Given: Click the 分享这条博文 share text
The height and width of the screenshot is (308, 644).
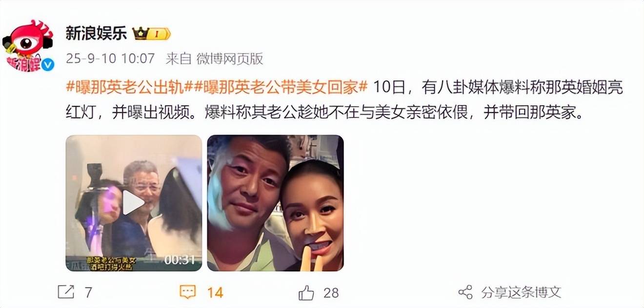Looking at the screenshot, I should coord(521,292).
